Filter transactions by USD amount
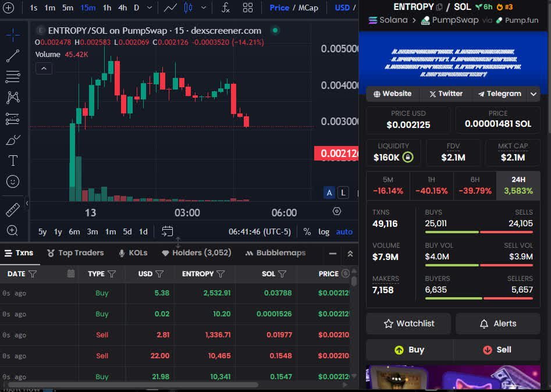The image size is (551, 392). (x=159, y=273)
